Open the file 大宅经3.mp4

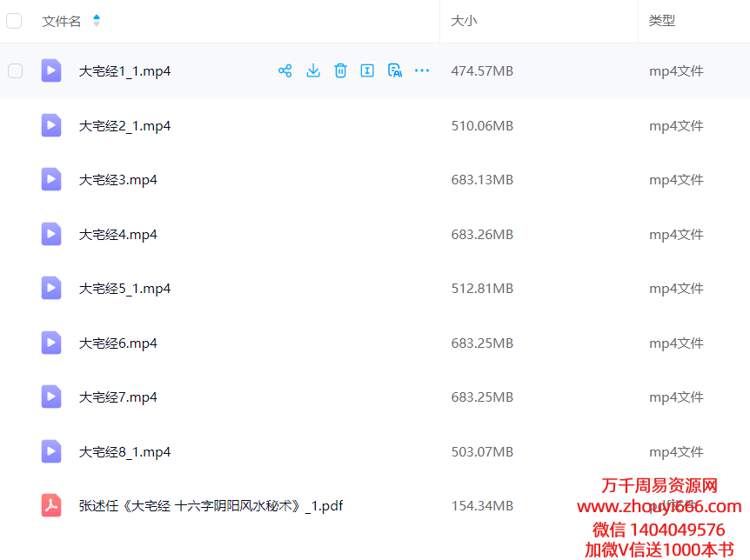pos(118,180)
